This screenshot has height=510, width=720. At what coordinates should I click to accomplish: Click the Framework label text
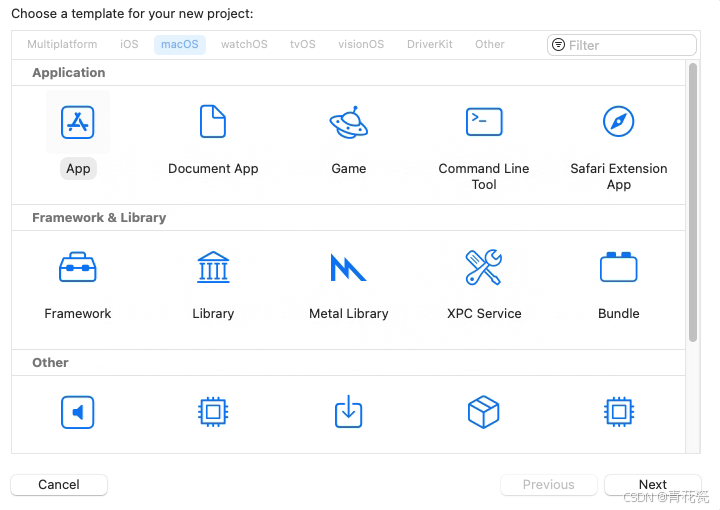78,314
